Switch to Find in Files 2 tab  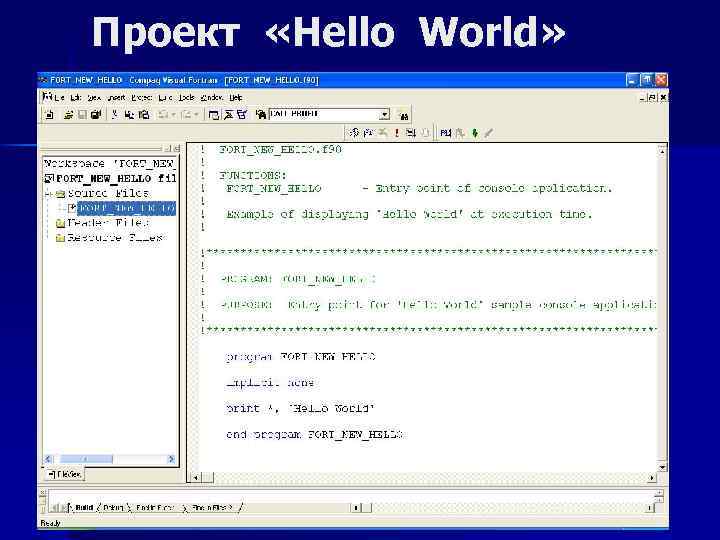coord(212,507)
